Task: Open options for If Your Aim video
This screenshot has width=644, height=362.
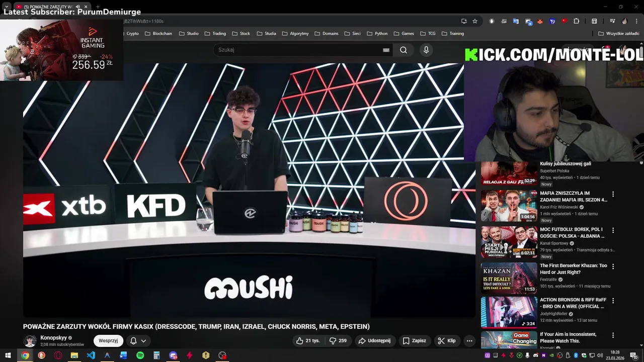Action: point(613,335)
